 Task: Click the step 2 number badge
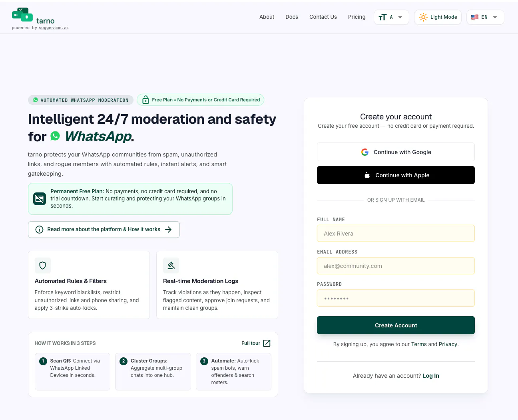click(124, 361)
